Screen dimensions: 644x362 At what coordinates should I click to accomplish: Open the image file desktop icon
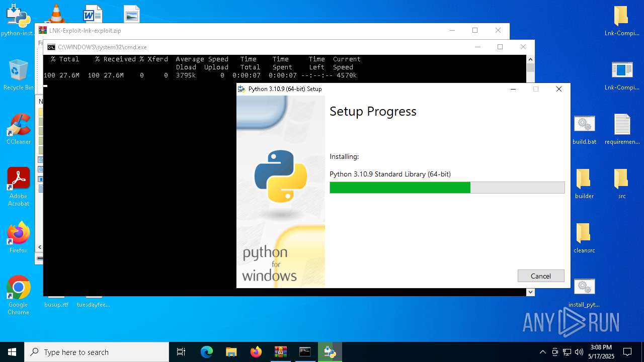pyautogui.click(x=131, y=14)
